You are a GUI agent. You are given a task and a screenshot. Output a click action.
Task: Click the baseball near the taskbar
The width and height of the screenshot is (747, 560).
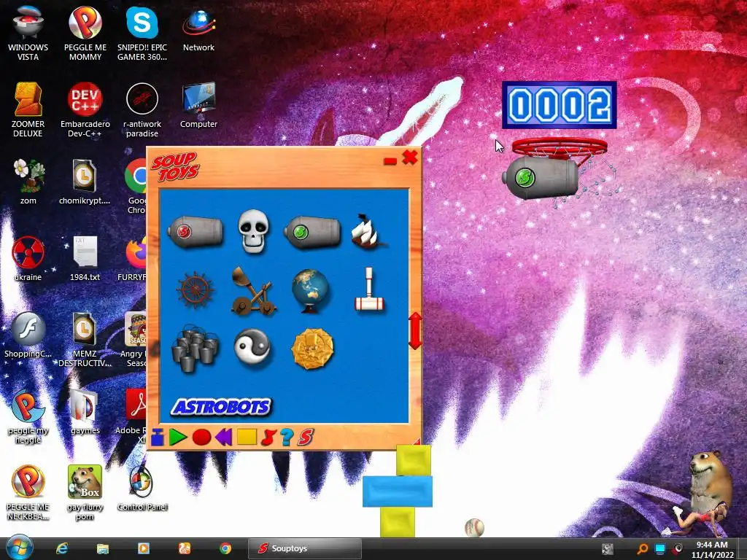(474, 528)
